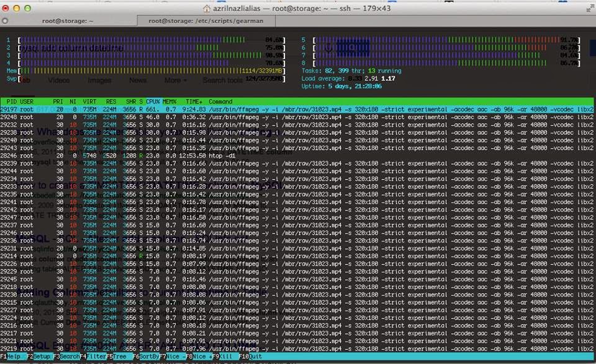This screenshot has width=596, height=364.
Task: Select the htop -d1 process row
Action: pyautogui.click(x=297, y=156)
